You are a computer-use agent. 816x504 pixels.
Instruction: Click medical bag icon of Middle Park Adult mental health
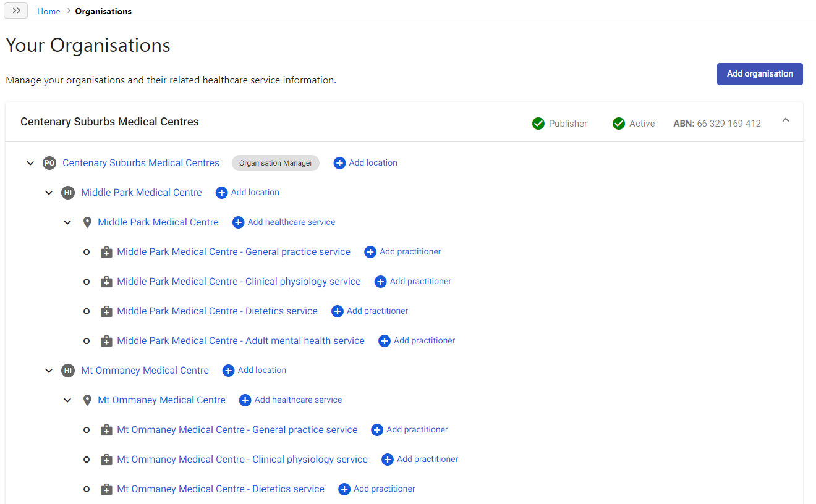click(106, 341)
